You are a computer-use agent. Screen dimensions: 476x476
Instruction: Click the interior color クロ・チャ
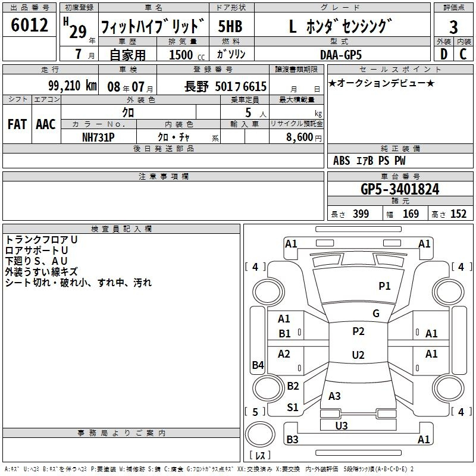point(174,137)
